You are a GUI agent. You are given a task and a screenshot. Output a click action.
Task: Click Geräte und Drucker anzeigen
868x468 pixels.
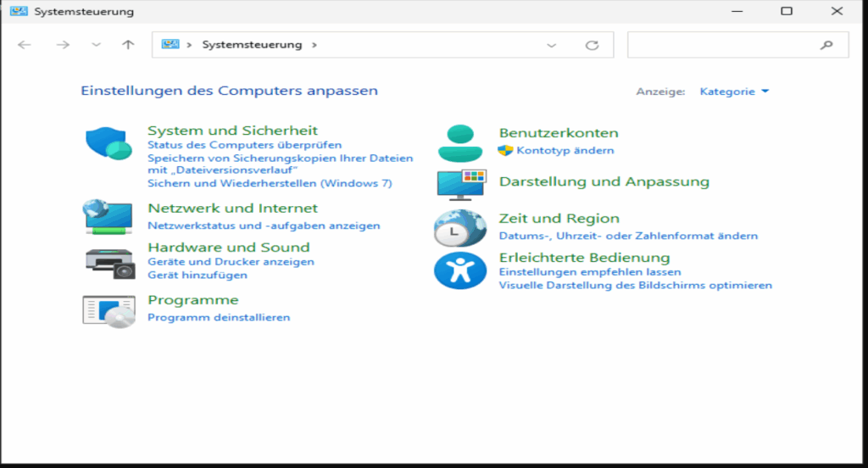(x=231, y=262)
